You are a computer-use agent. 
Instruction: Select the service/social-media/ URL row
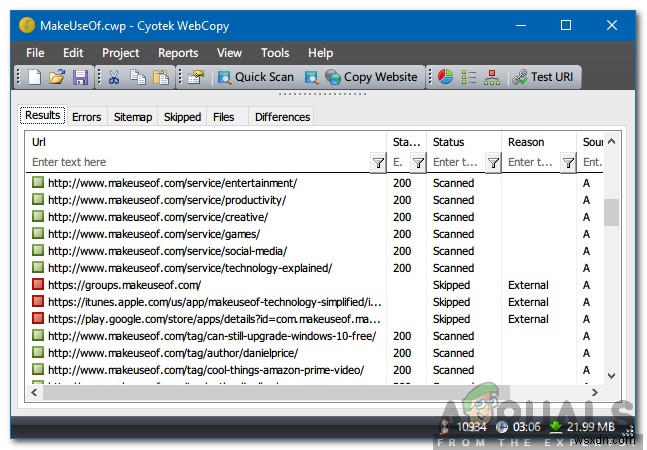314,251
